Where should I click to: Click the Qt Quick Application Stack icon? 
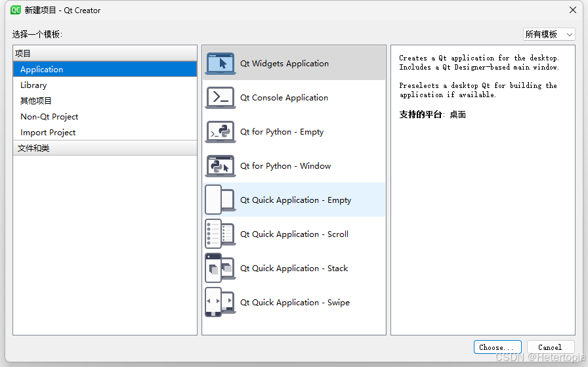220,268
